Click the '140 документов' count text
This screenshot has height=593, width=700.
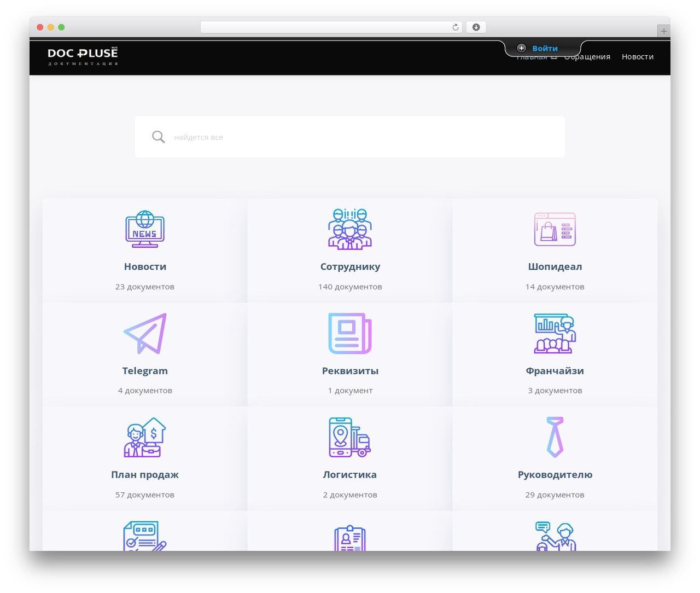(x=350, y=287)
